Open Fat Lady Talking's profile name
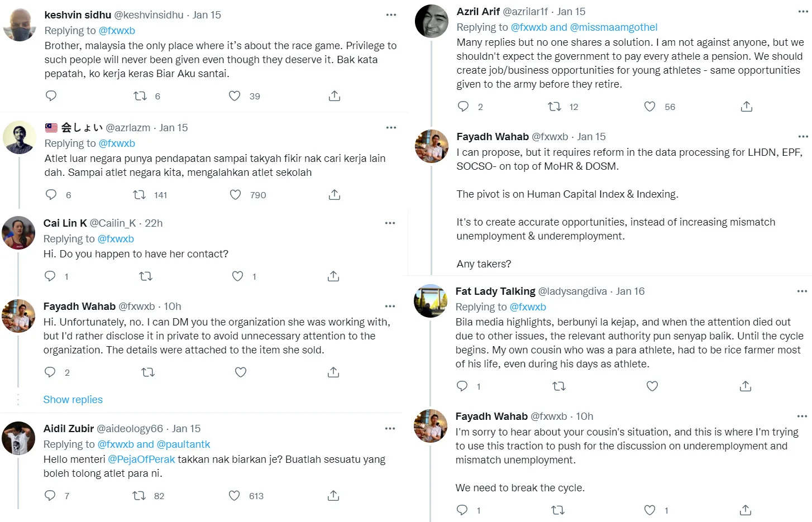This screenshot has height=522, width=812. [x=495, y=291]
